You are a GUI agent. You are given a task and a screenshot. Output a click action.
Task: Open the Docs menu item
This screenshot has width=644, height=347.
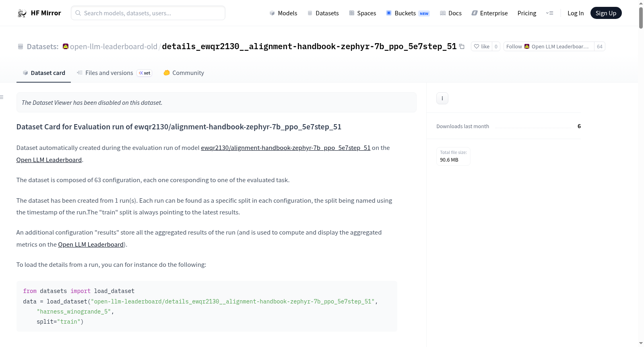451,13
